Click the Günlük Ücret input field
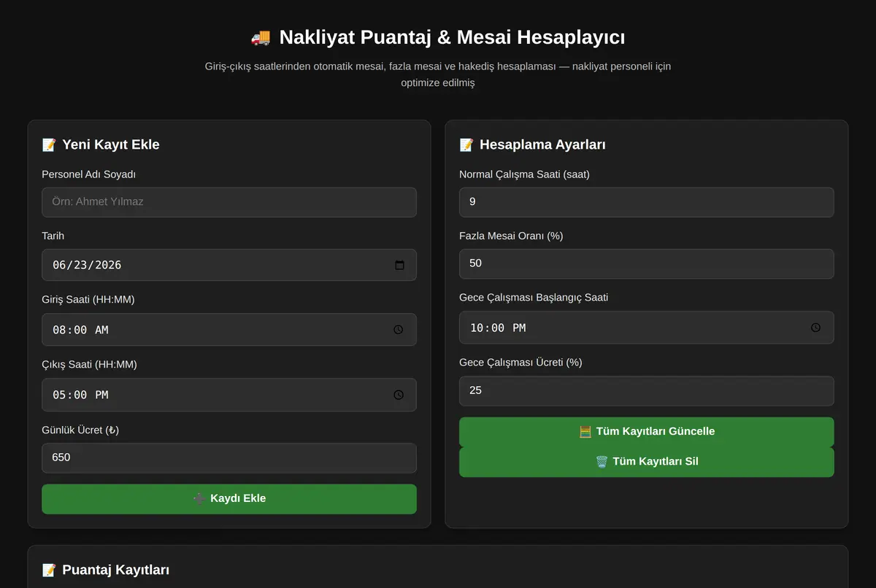This screenshot has height=588, width=876. [229, 458]
